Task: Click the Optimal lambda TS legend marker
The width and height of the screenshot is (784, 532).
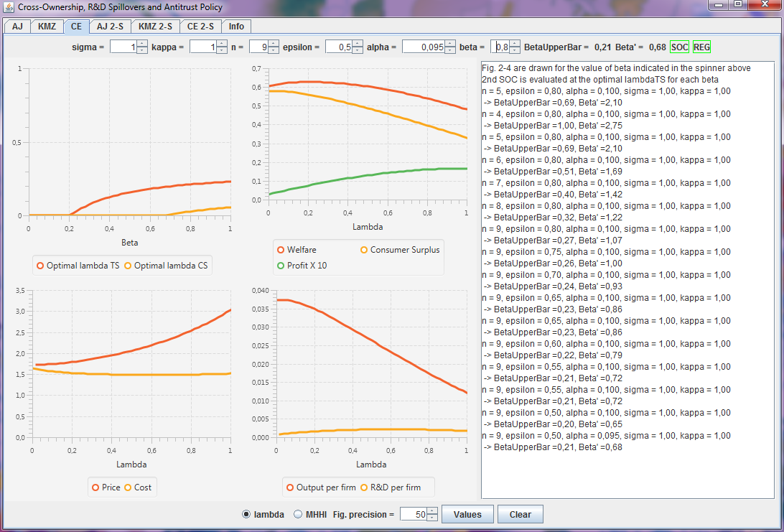Action: click(40, 266)
